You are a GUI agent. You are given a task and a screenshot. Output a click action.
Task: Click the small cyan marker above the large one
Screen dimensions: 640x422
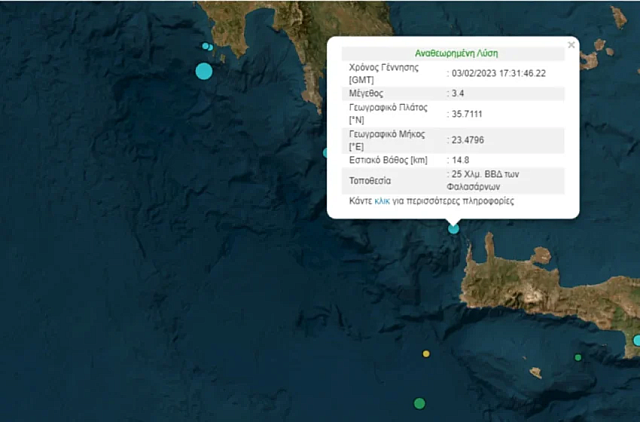coord(206,46)
